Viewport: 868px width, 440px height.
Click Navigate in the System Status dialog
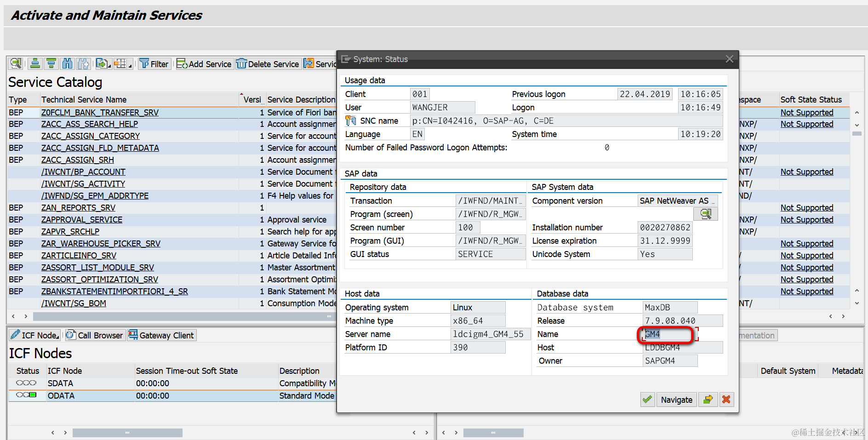point(676,400)
